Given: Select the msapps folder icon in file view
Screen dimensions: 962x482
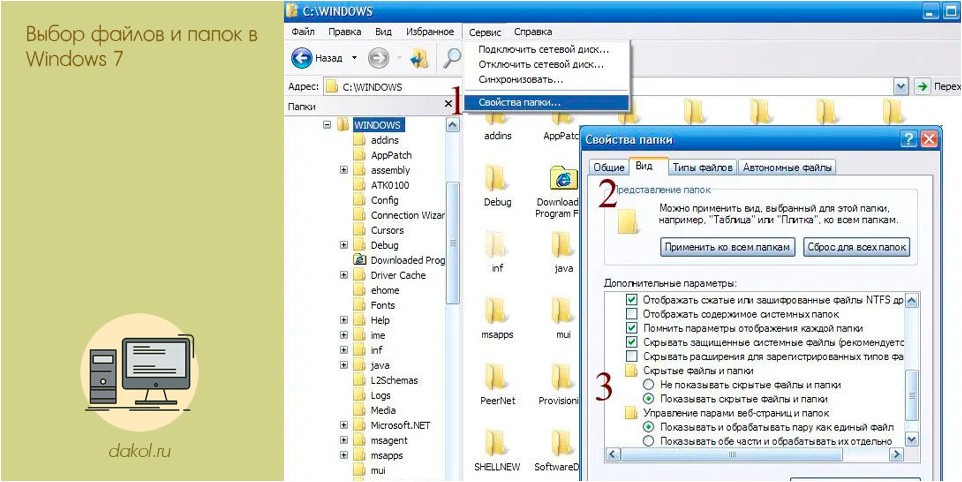Looking at the screenshot, I should click(494, 311).
